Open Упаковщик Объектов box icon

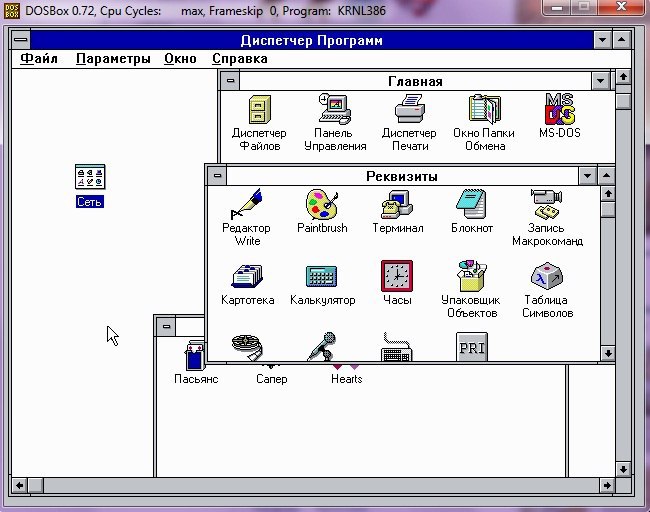pyautogui.click(x=472, y=276)
